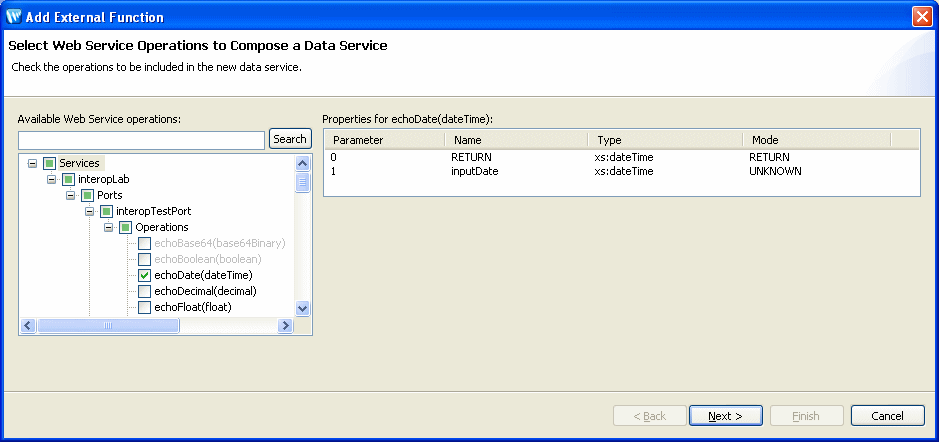Check the echoFloat(float) operation checkbox
The width and height of the screenshot is (939, 442).
click(x=144, y=307)
